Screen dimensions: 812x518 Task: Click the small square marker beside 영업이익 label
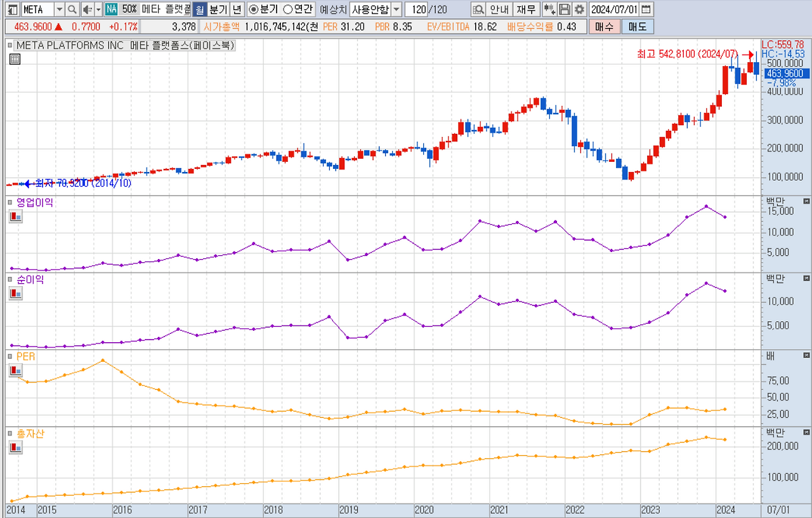coord(10,203)
